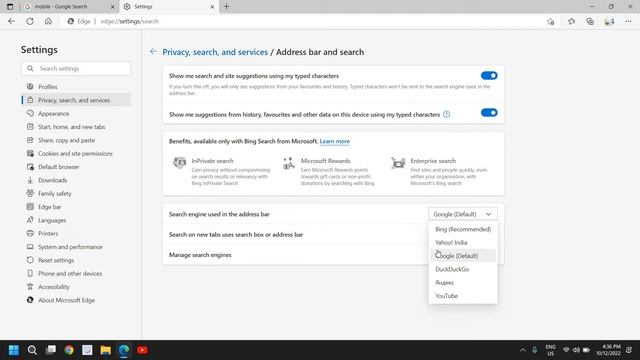The width and height of the screenshot is (640, 360).
Task: Focus the Search settings input field
Action: [76, 69]
